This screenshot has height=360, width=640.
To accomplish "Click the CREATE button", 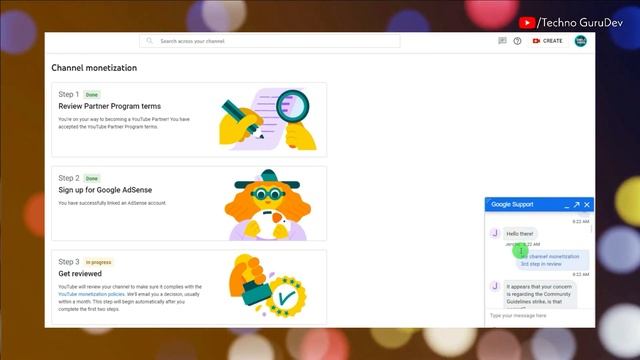I will [547, 41].
